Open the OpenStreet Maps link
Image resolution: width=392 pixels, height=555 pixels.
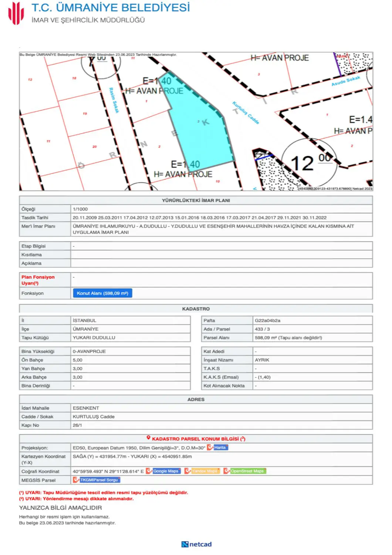[x=248, y=471]
